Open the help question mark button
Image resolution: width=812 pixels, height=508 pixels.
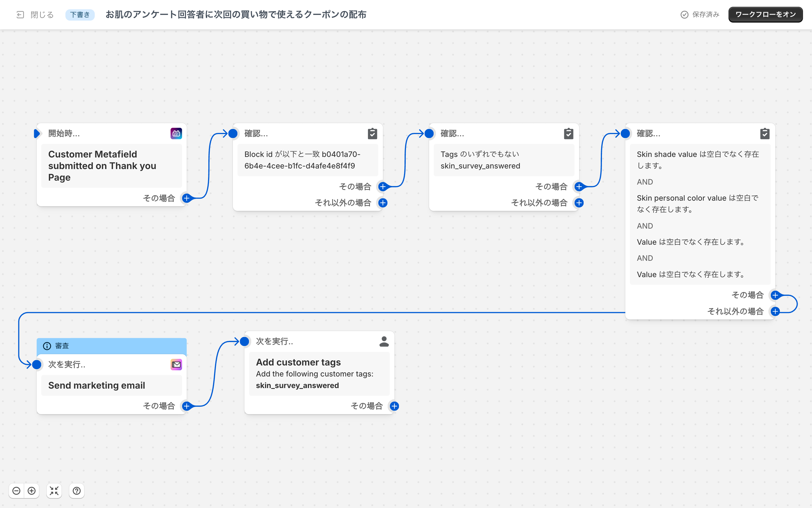tap(76, 491)
